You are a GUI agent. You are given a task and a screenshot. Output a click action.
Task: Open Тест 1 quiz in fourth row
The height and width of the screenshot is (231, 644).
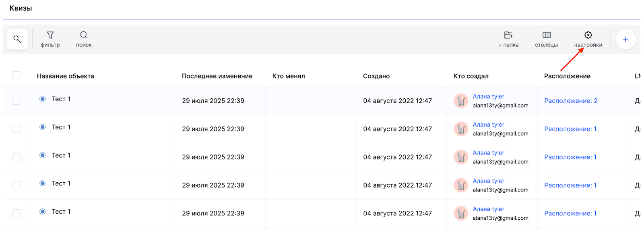(x=61, y=183)
